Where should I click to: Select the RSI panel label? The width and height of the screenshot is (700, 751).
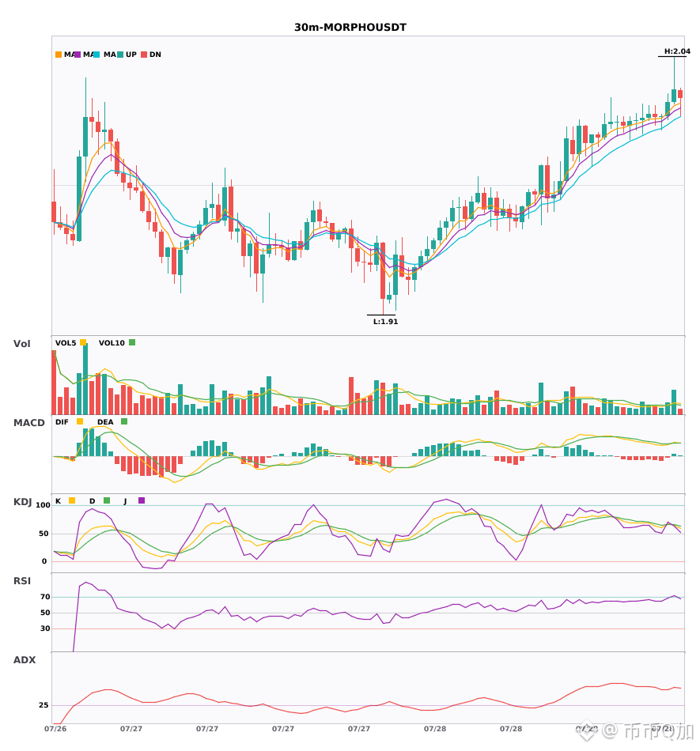(21, 580)
